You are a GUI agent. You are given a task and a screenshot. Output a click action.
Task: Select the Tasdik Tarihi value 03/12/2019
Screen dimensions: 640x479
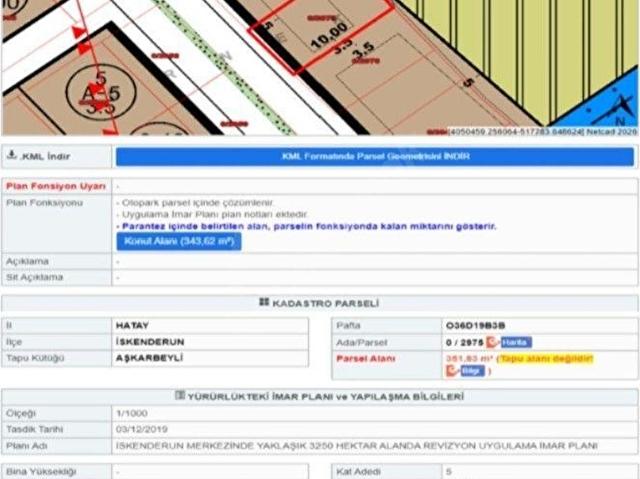(142, 429)
